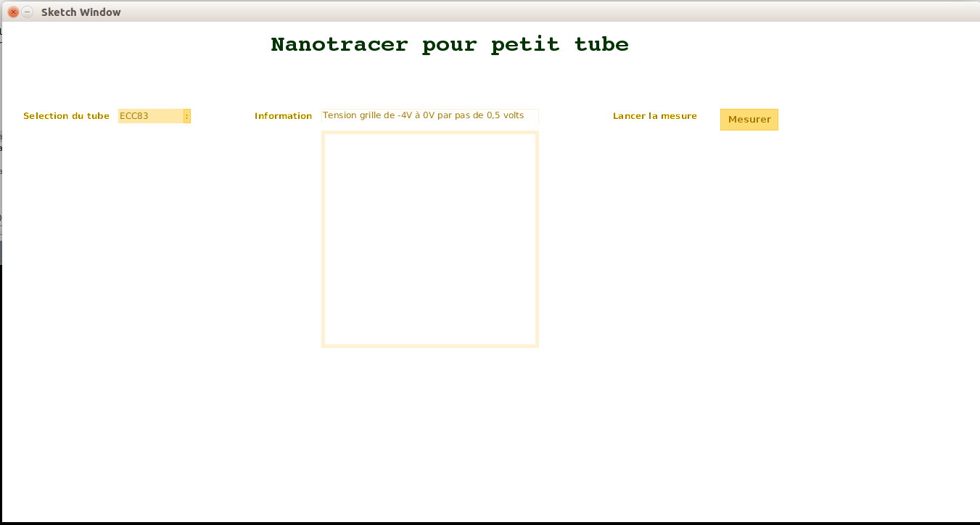Viewport: 980px width, 525px height.
Task: Click the "Information" label
Action: [283, 116]
